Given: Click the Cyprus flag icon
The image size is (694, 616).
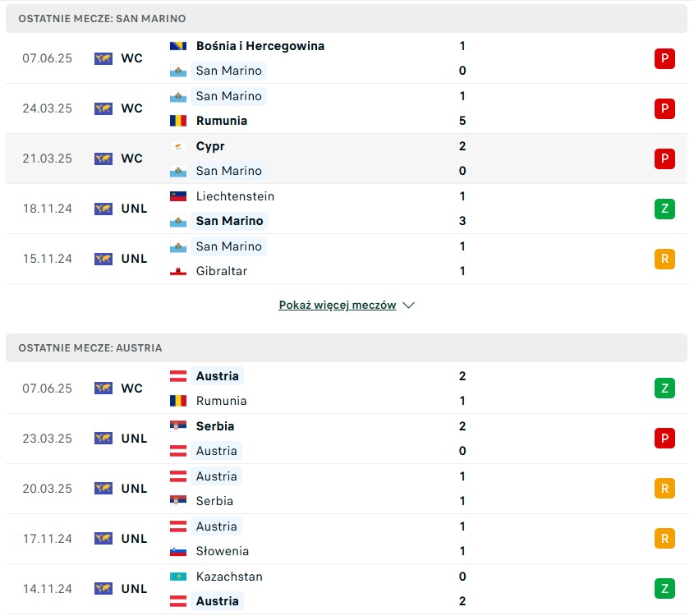Looking at the screenshot, I should [x=178, y=146].
